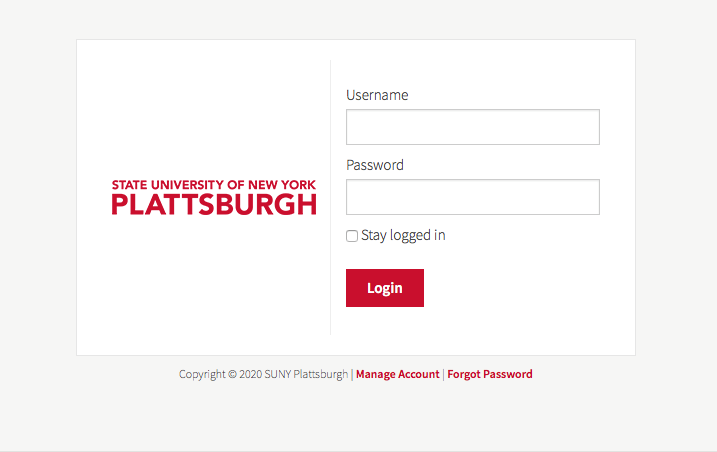Click the vertical divider beside the logo
Screen dimensions: 717x452
330,197
